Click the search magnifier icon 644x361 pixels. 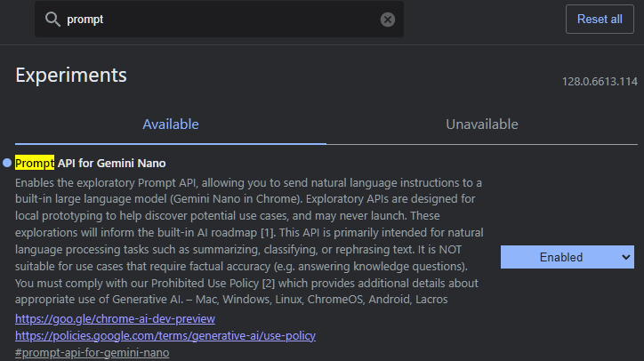[52, 19]
